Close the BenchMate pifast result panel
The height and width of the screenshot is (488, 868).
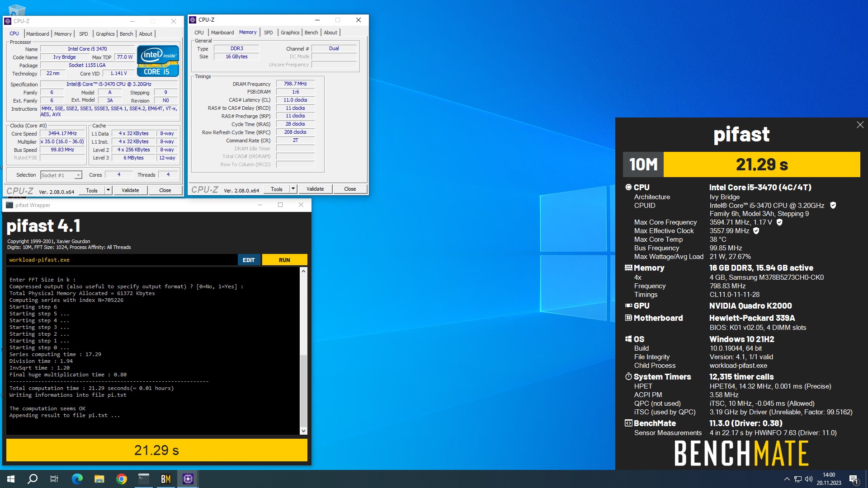[x=860, y=125]
